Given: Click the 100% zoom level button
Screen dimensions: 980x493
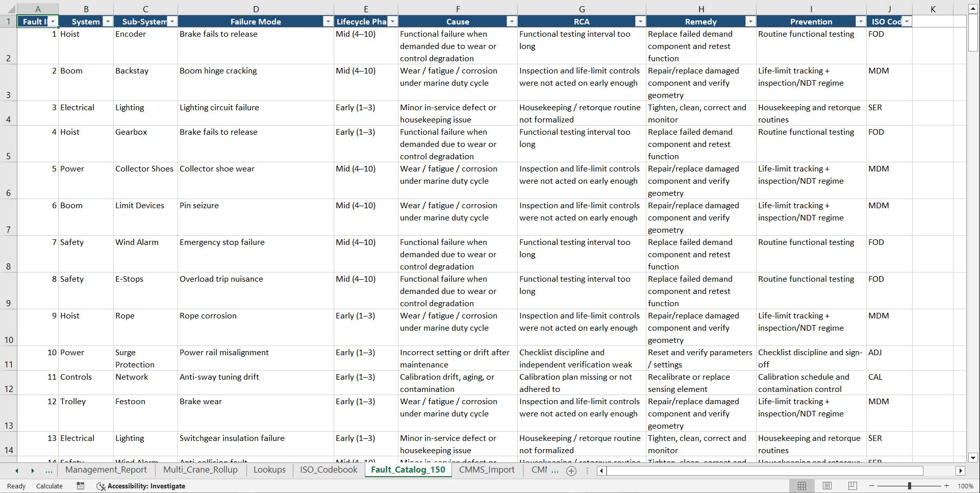Looking at the screenshot, I should (966, 486).
